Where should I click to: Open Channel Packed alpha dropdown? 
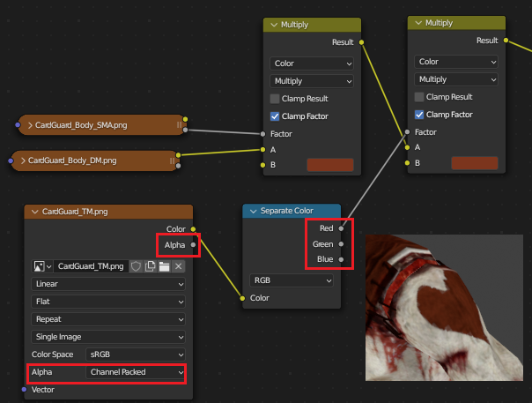point(136,372)
